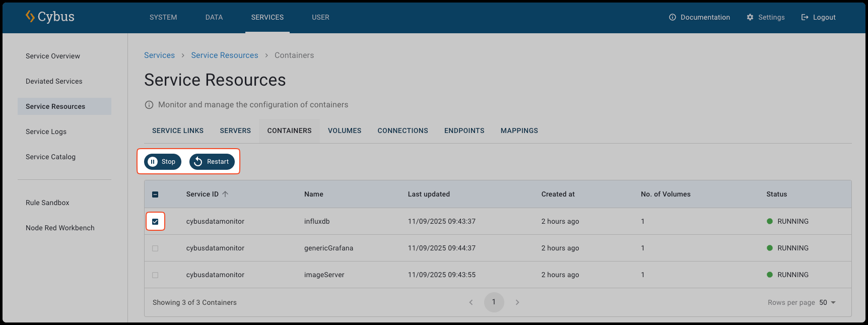Open the Rows per page dropdown
The image size is (868, 325).
pos(827,302)
